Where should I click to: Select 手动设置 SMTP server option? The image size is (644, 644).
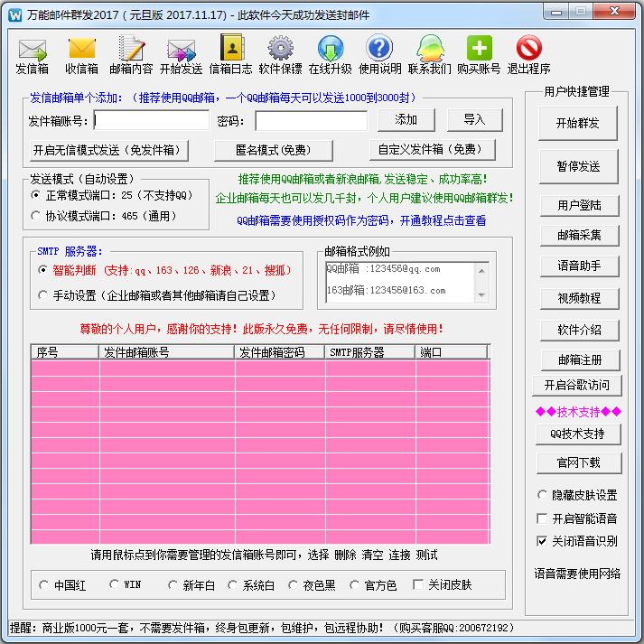point(42,294)
